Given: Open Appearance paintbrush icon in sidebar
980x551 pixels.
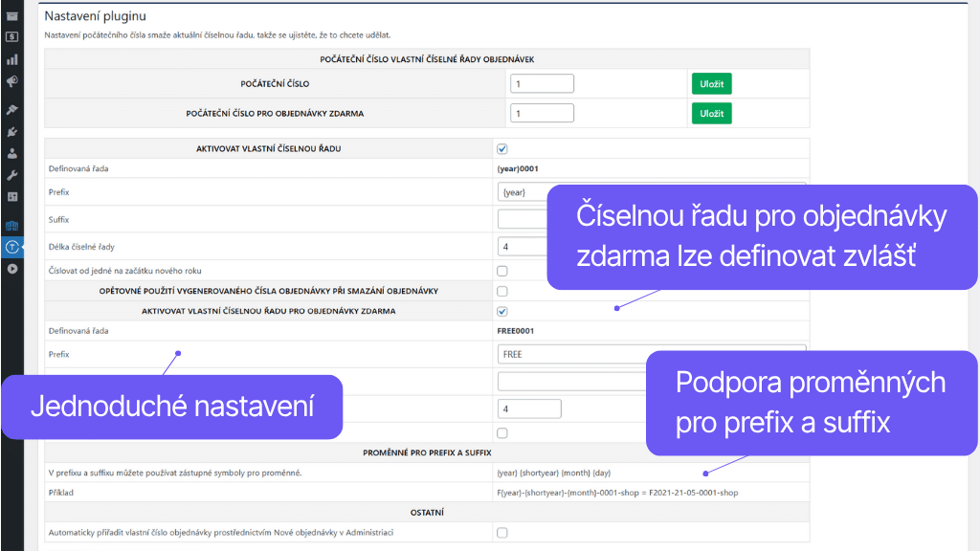Looking at the screenshot, I should click(x=12, y=109).
